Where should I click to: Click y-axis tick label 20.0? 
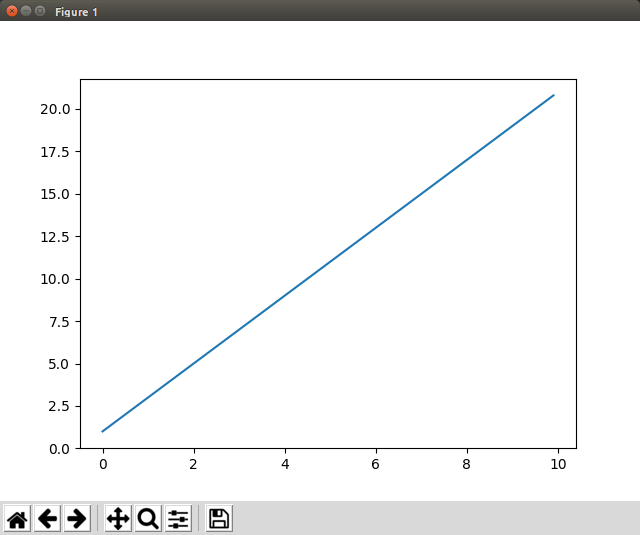pos(55,109)
